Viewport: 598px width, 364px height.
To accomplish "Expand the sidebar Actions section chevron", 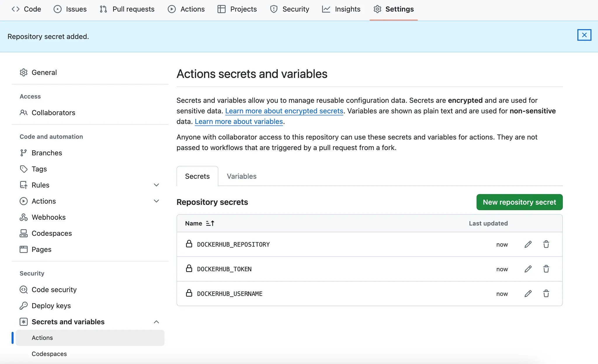I will [x=157, y=201].
